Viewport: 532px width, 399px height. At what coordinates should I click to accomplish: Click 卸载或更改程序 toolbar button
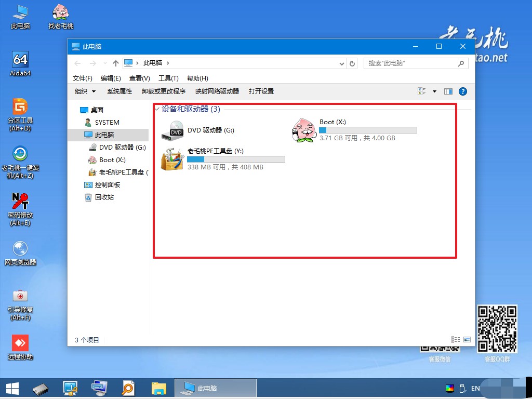click(164, 91)
